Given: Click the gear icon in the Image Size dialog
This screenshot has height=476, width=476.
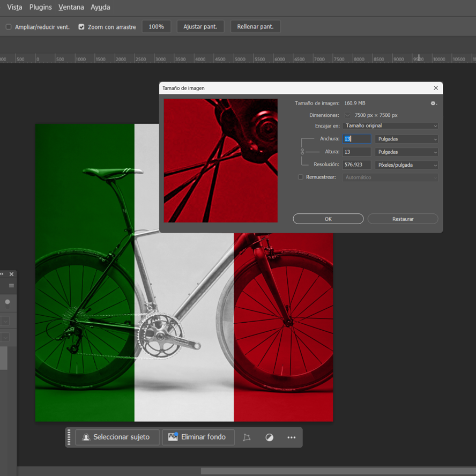Looking at the screenshot, I should click(x=433, y=103).
